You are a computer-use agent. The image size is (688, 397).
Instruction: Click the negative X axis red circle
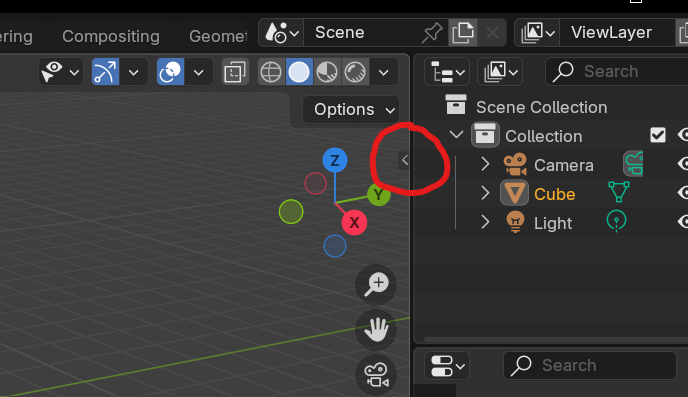(315, 183)
